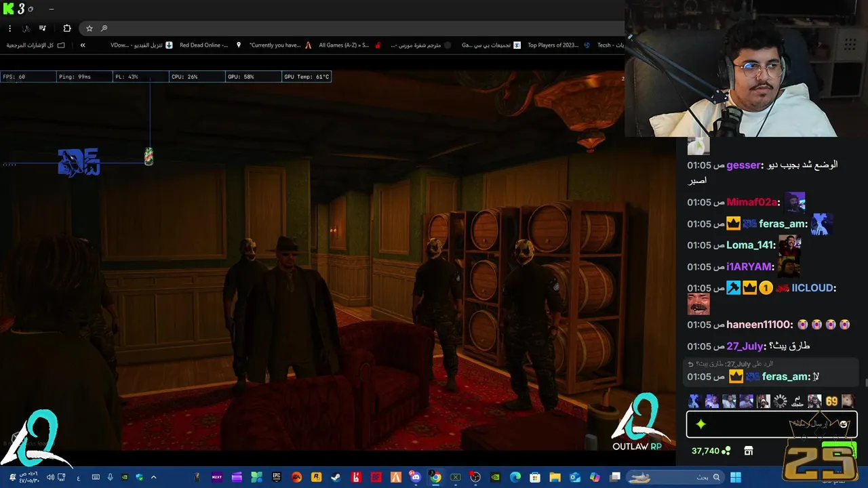This screenshot has width=868, height=488.
Task: Click gesser username in chat
Action: point(743,165)
